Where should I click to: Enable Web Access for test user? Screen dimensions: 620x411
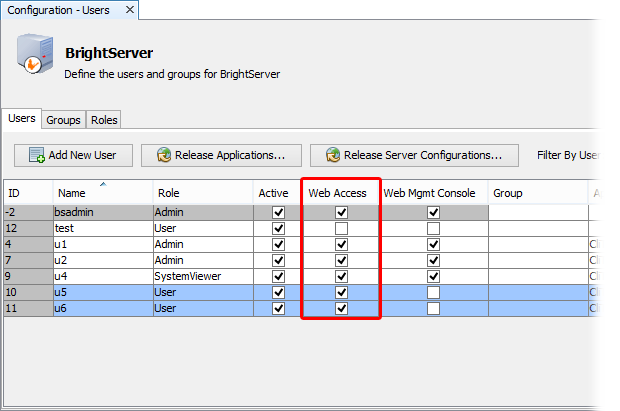click(x=342, y=228)
